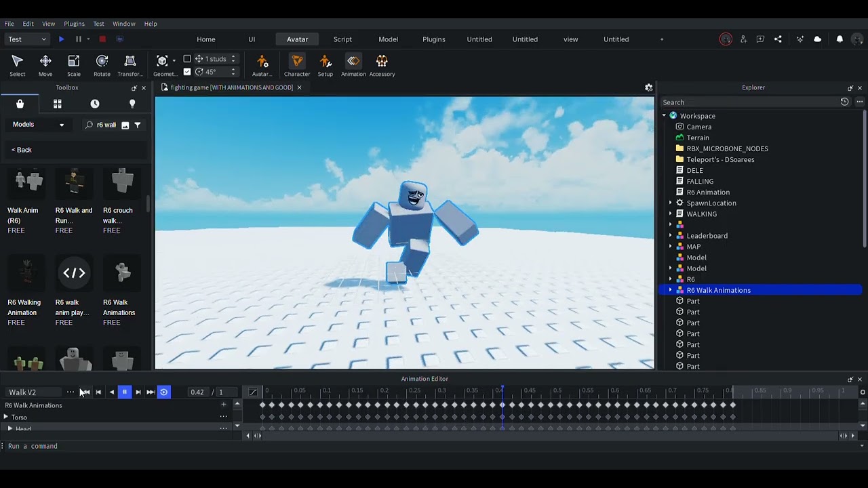
Task: Open the Accessory fitting tool
Action: tap(382, 65)
